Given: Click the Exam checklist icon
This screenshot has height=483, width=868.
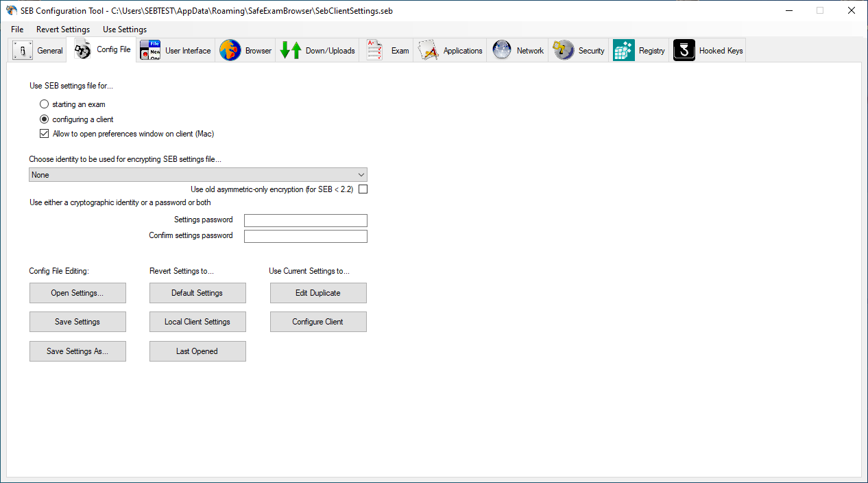Looking at the screenshot, I should pos(374,50).
